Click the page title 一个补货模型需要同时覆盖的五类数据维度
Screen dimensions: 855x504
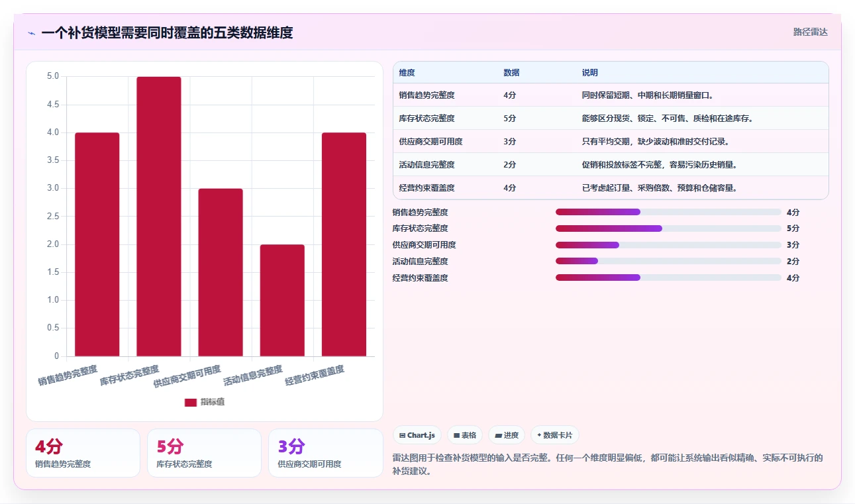167,32
